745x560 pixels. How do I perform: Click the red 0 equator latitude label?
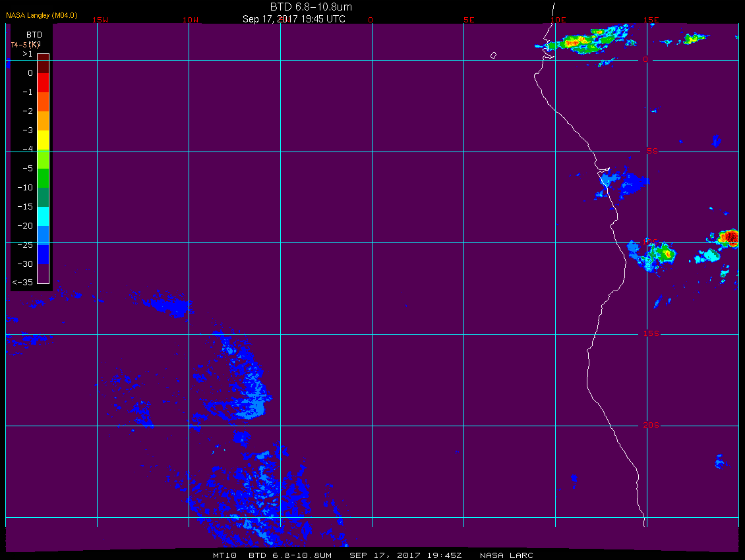[x=645, y=59]
